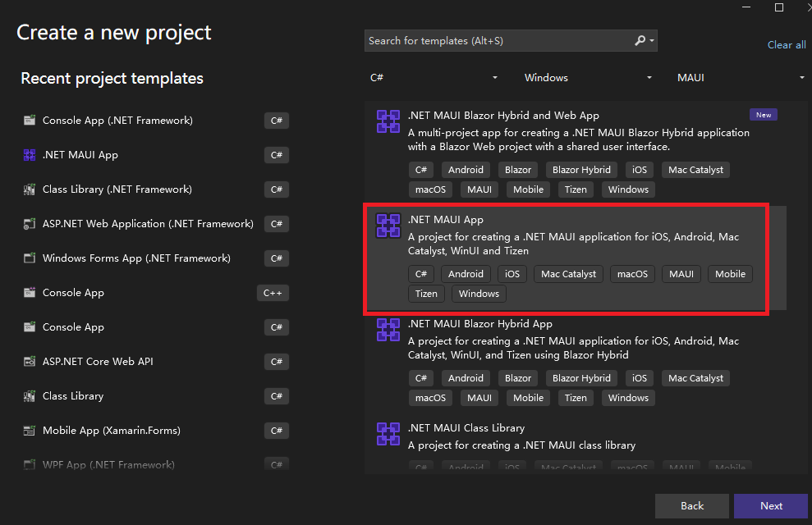Select .NET MAUI App template title
This screenshot has height=525, width=812.
445,219
